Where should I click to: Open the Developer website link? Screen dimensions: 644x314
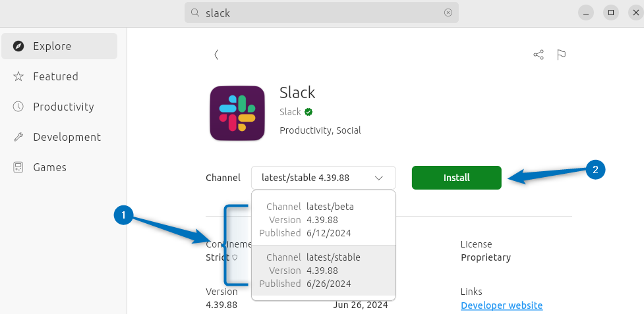502,305
